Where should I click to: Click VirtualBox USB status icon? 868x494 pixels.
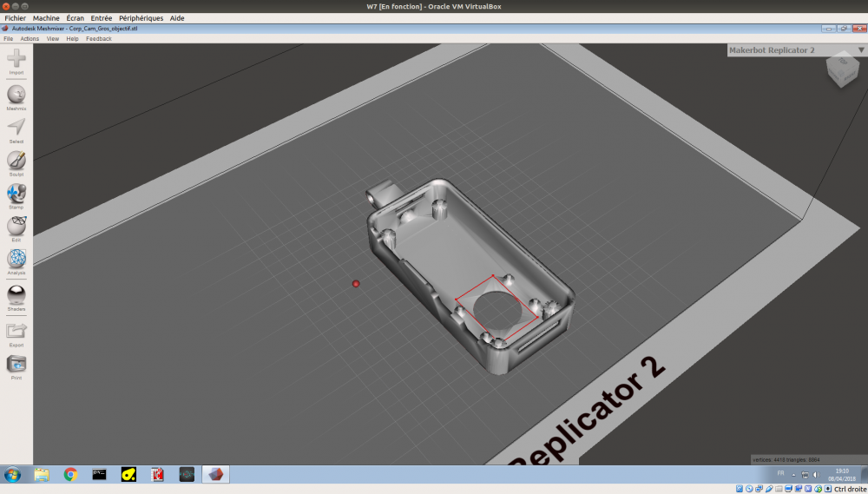click(769, 489)
